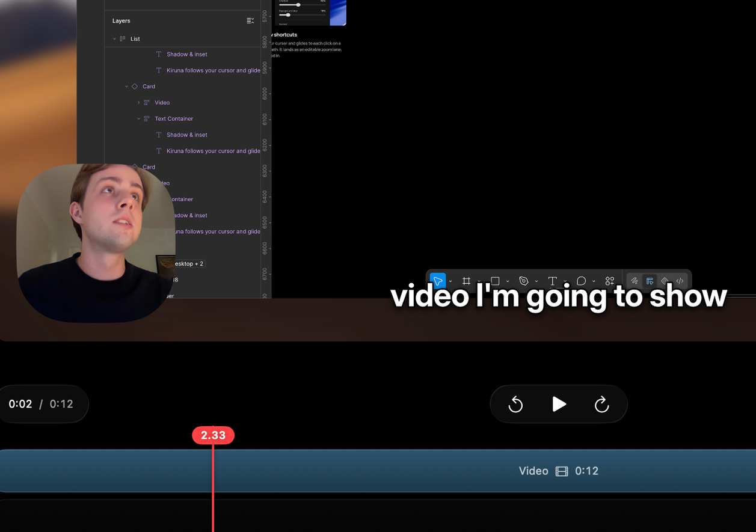Click the blue gradient thumbnail in canvas
This screenshot has width=756, height=532.
click(338, 12)
